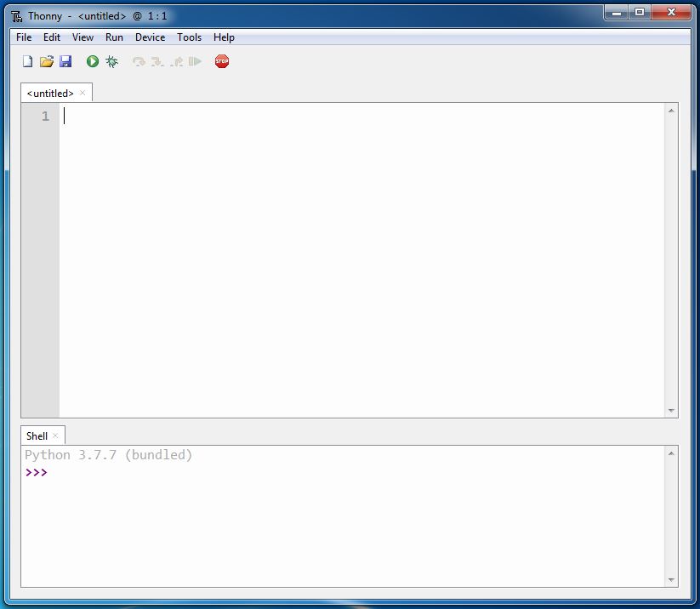Click the Thonny logo in title bar

pos(17,16)
